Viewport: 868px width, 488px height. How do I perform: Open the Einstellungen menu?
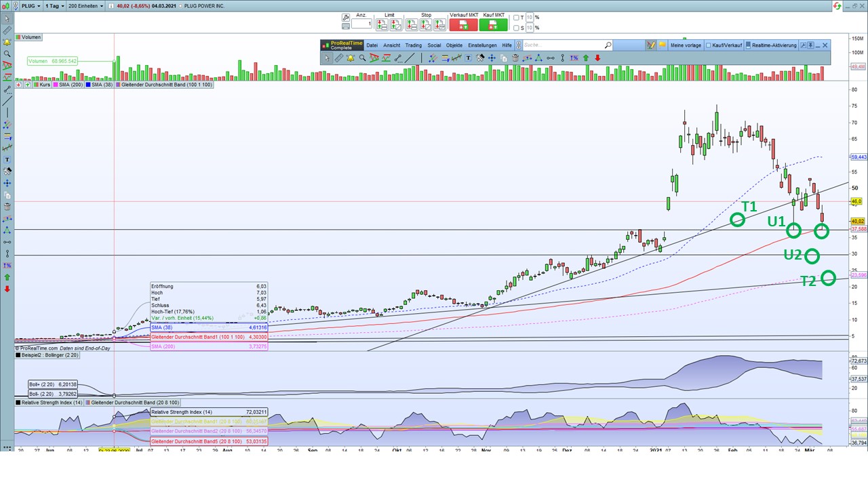pos(482,45)
